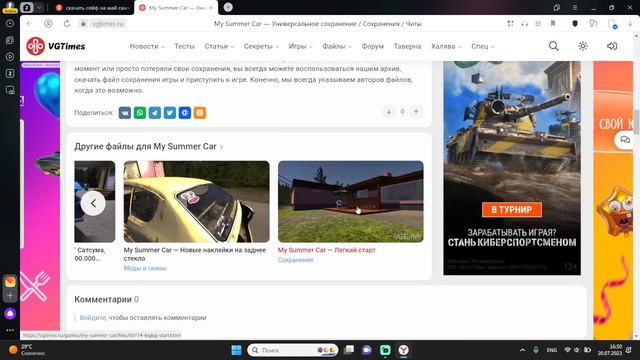Add a sidebar app with plus icon
640x360 pixels.
[10, 296]
